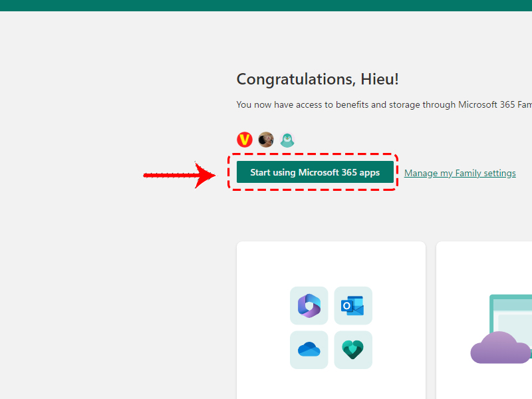Click the red V family member avatar
Image resolution: width=532 pixels, height=399 pixels.
[245, 140]
